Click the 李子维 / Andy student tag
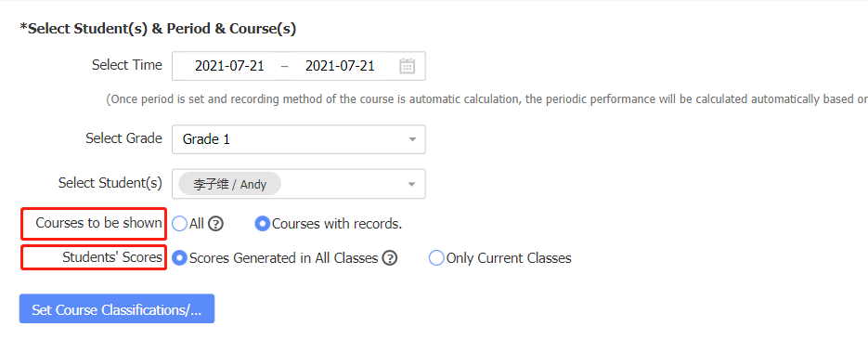868x340 pixels. tap(229, 184)
